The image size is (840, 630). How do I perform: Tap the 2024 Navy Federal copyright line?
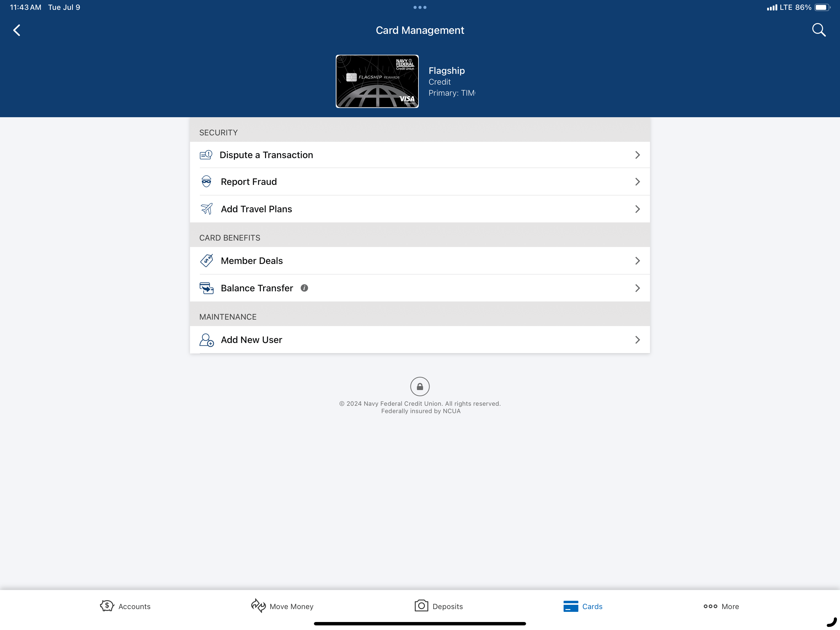[420, 404]
